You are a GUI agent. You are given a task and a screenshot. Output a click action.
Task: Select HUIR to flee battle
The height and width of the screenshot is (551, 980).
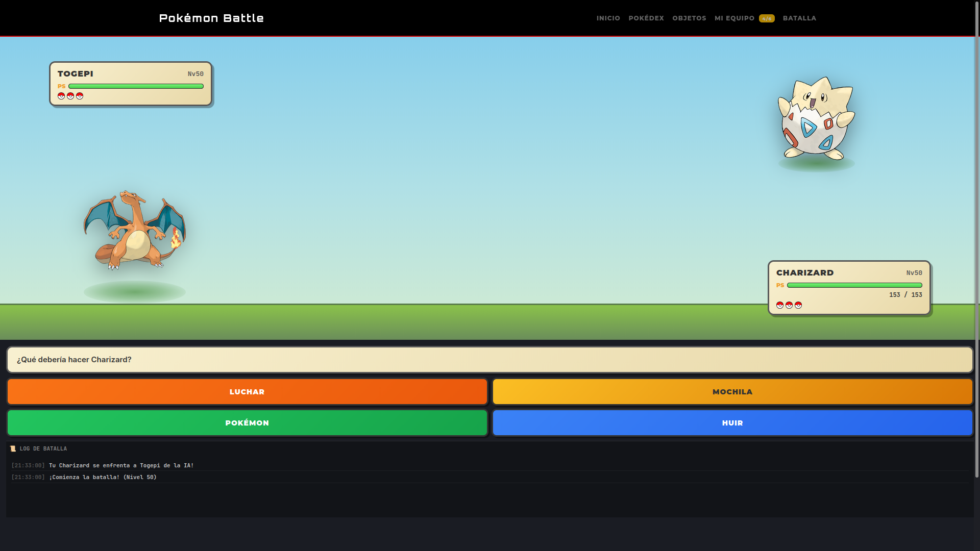coord(732,423)
